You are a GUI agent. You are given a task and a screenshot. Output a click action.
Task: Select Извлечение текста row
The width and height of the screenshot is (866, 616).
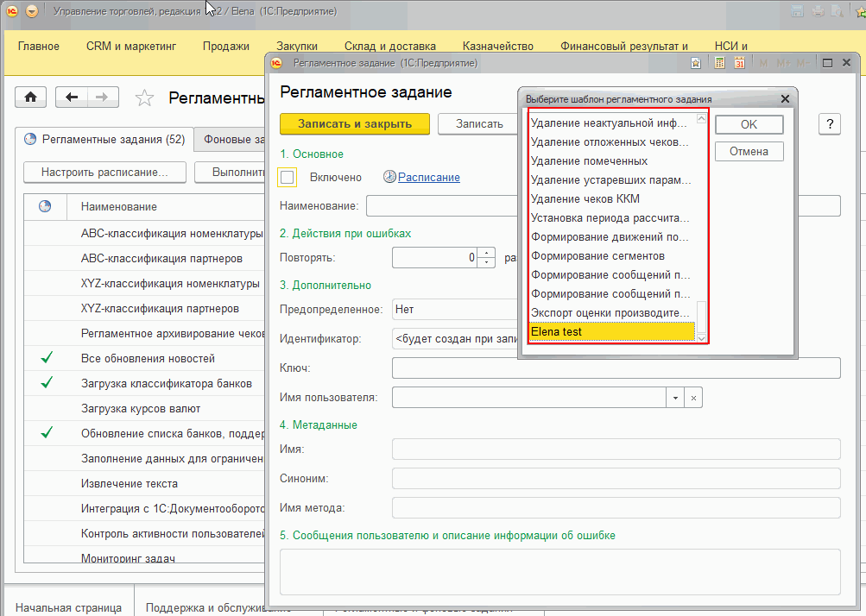click(x=145, y=483)
